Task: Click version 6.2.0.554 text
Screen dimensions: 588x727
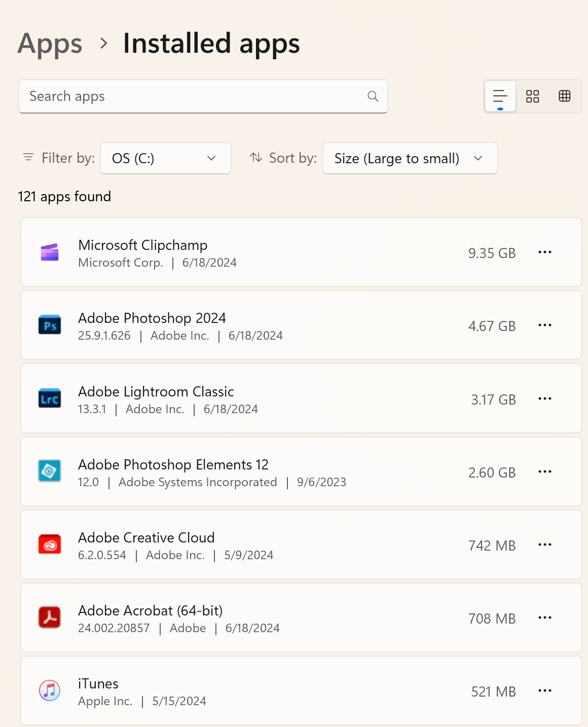Action: click(102, 555)
